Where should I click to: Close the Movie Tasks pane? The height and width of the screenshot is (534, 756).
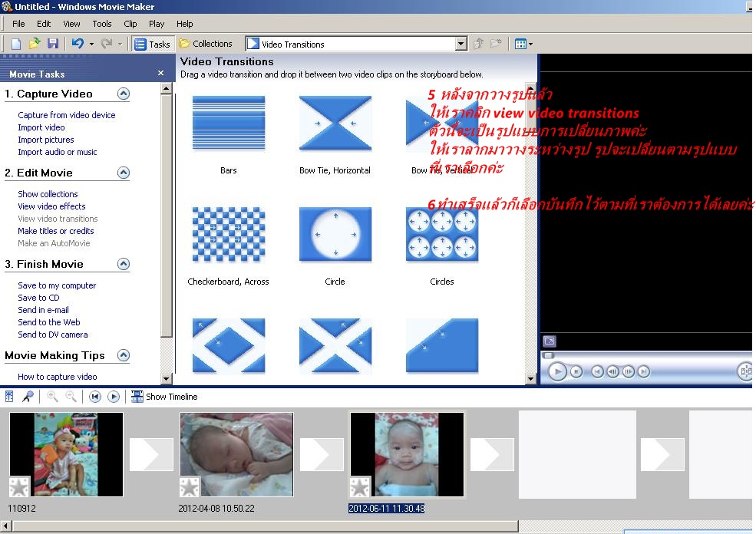pyautogui.click(x=160, y=73)
